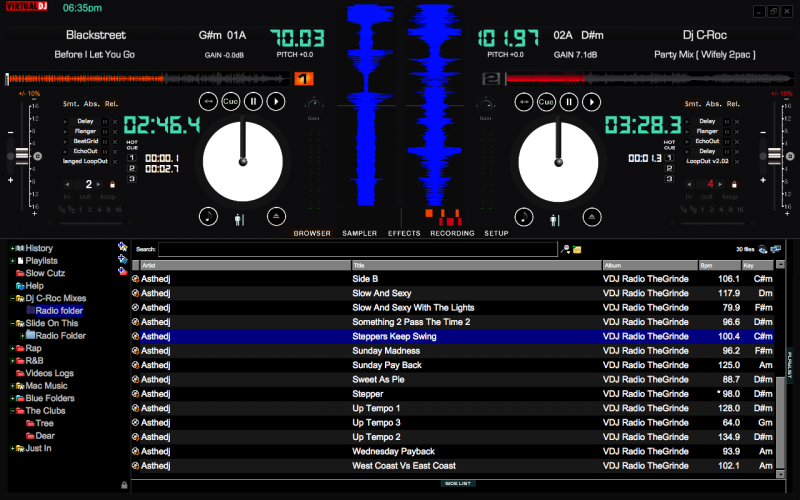Image resolution: width=800 pixels, height=500 pixels.
Task: Trigger hot cue 3 on left deck
Action: (x=132, y=179)
